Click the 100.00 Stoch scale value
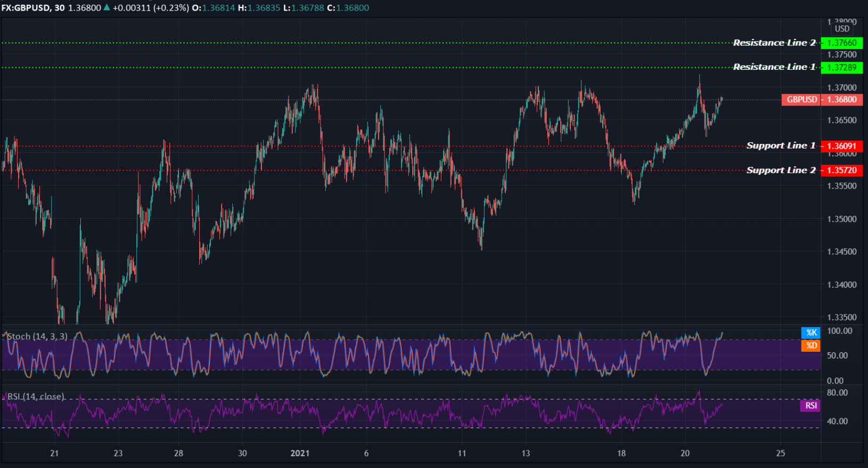868x468 pixels. tap(839, 331)
